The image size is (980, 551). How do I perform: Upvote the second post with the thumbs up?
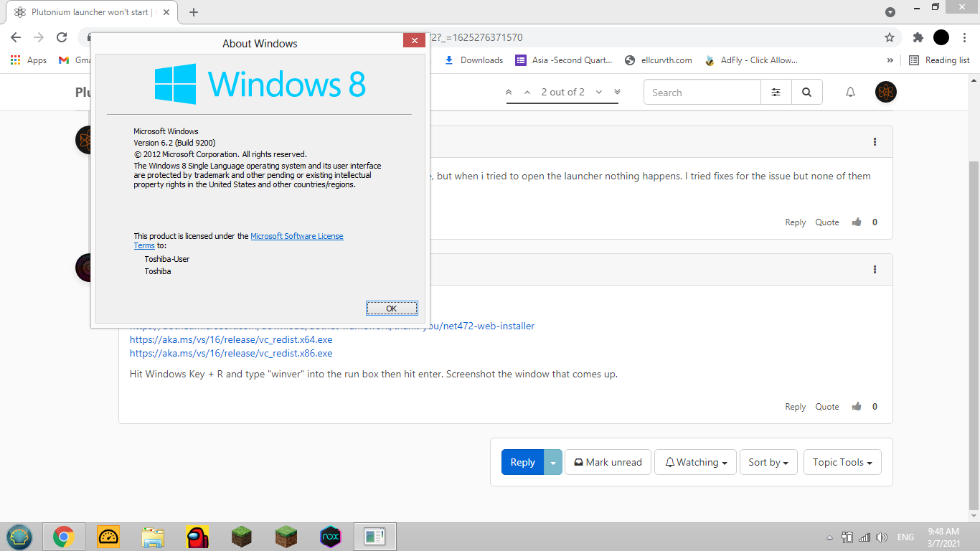tap(857, 407)
